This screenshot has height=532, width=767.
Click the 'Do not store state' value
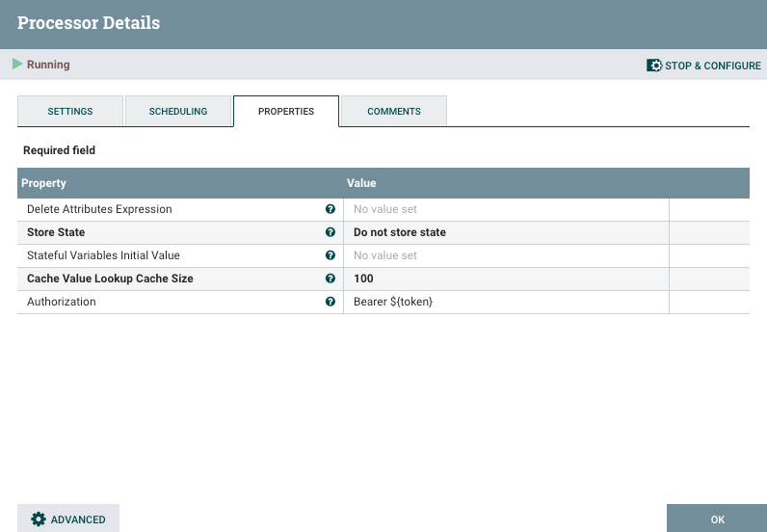click(x=400, y=232)
